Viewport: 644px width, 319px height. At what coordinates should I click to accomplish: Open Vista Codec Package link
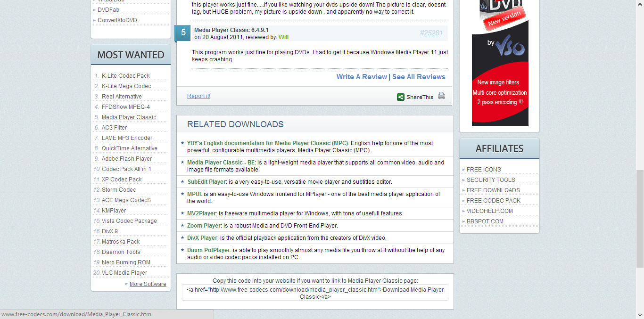[x=129, y=221]
